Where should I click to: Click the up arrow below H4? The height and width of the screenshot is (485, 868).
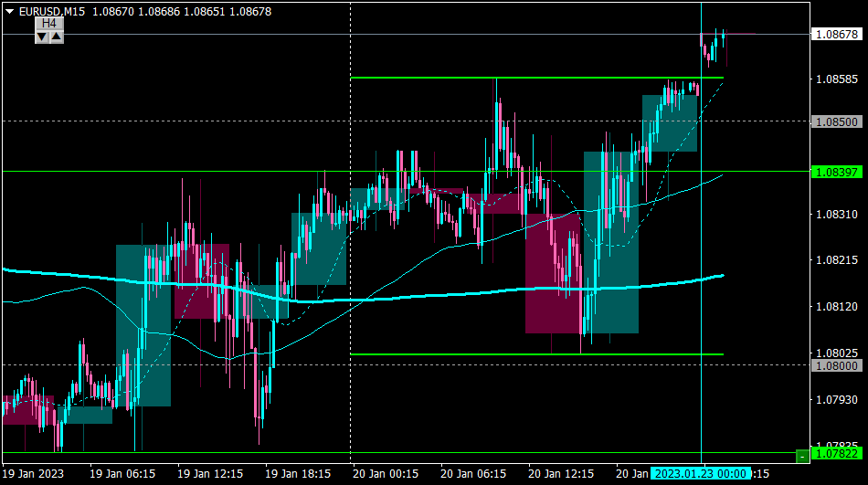point(57,37)
